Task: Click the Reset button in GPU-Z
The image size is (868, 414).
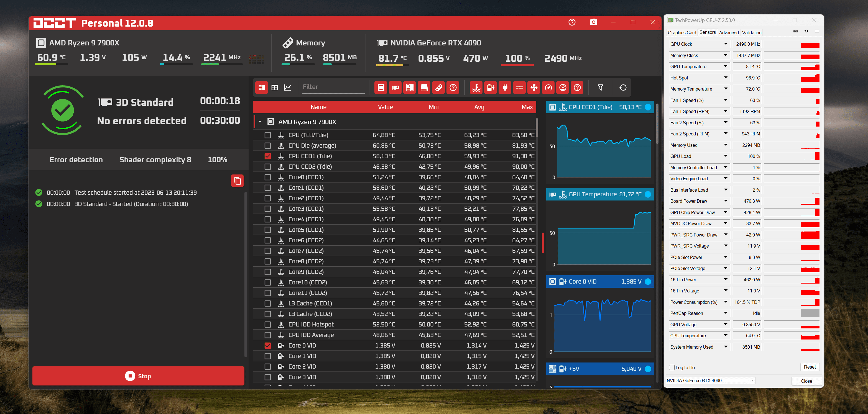Action: 809,367
